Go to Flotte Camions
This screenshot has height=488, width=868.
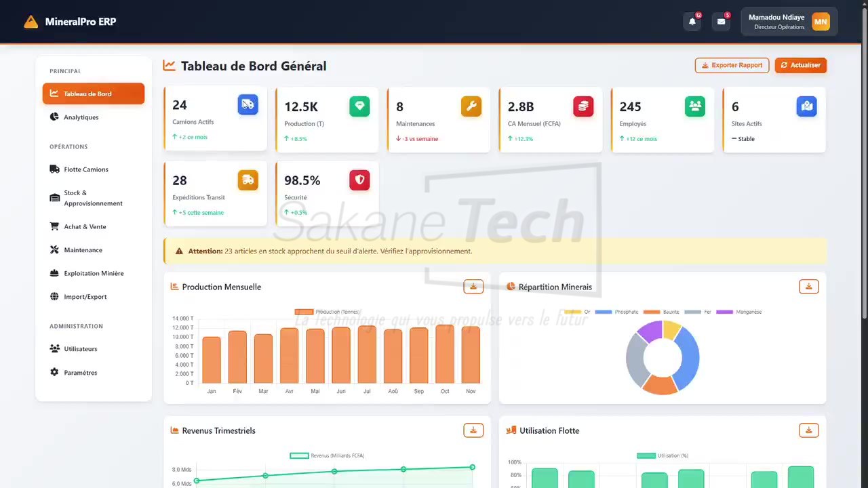[94, 169]
